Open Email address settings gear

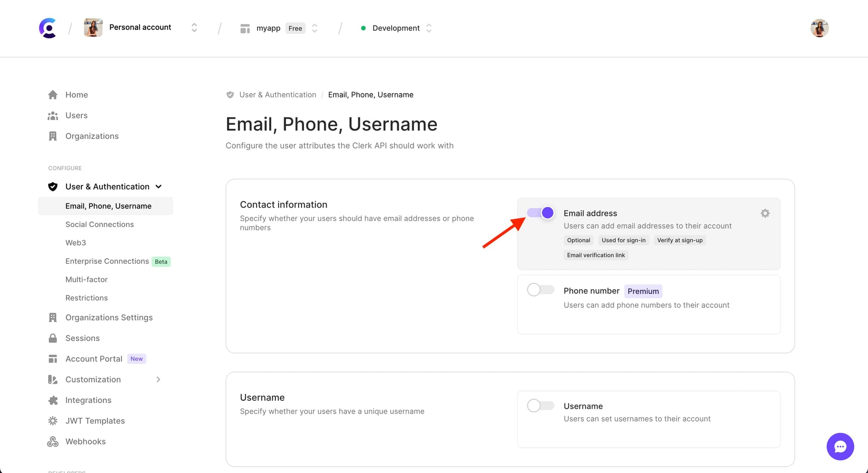pyautogui.click(x=765, y=213)
